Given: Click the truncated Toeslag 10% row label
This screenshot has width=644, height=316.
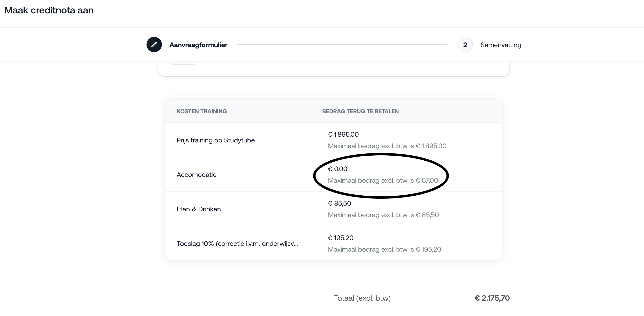Looking at the screenshot, I should (237, 244).
